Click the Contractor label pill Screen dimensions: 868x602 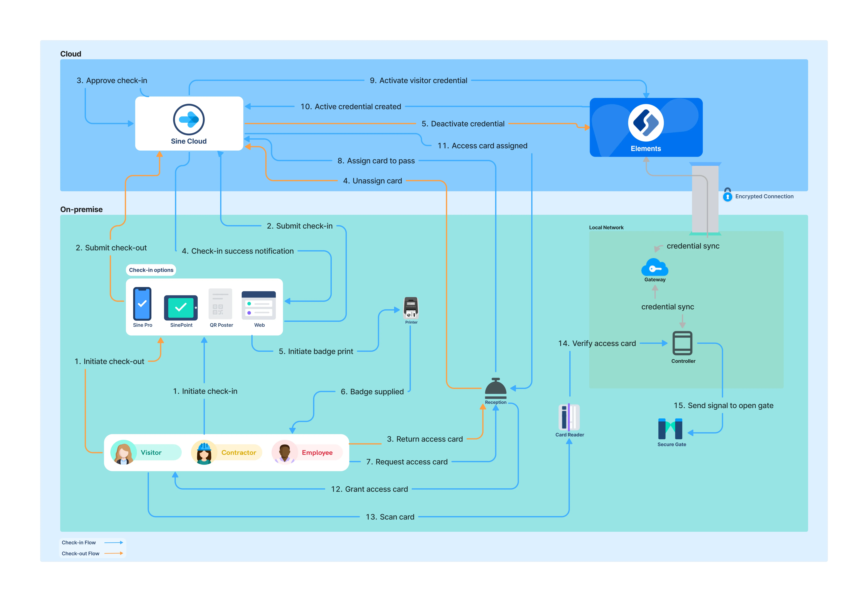click(238, 452)
